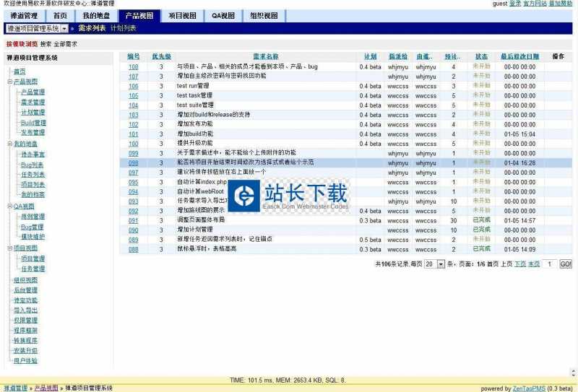The height and width of the screenshot is (392, 578).
Task: Go to 下页 next page link
Action: click(519, 265)
